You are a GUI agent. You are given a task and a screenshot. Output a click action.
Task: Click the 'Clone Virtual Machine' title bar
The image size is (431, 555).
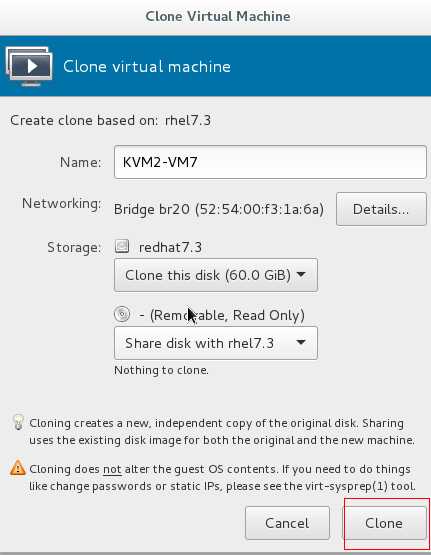click(x=216, y=17)
